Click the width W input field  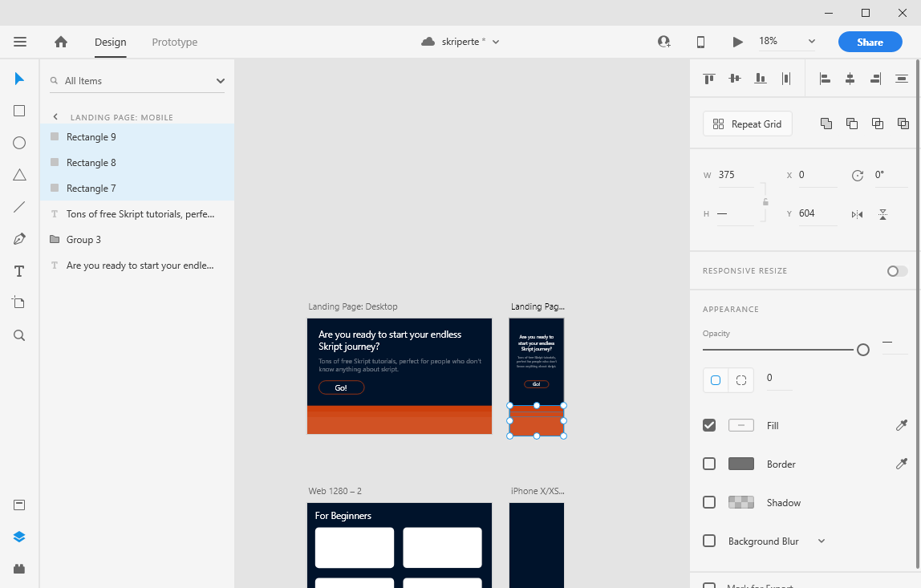pyautogui.click(x=736, y=175)
